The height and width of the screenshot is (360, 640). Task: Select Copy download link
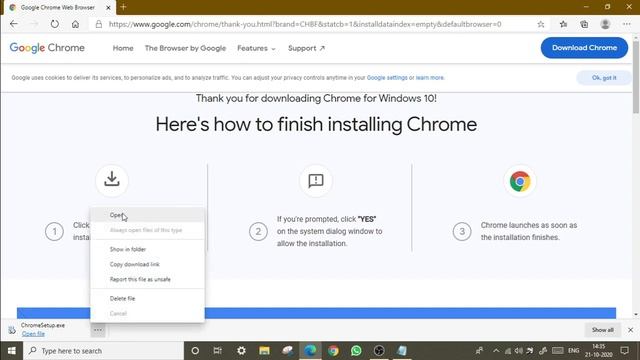[147, 264]
